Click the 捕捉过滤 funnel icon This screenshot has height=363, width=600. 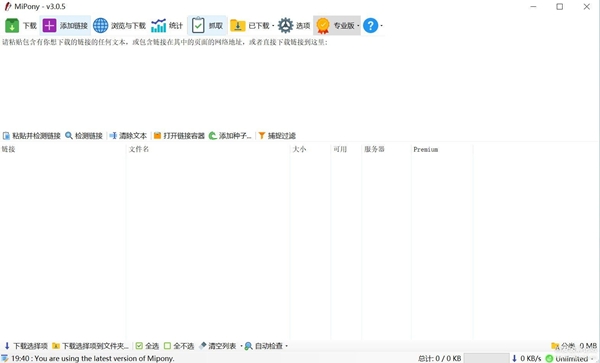[x=262, y=135]
